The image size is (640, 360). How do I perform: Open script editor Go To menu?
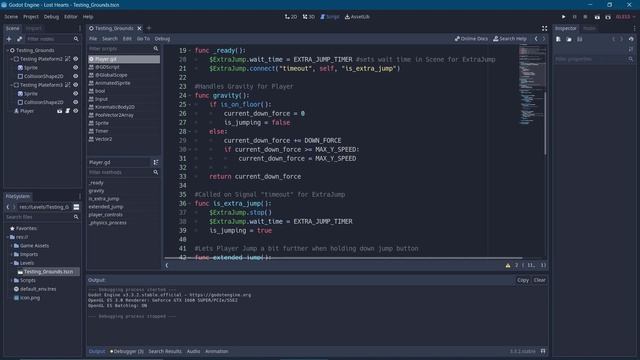coord(143,39)
